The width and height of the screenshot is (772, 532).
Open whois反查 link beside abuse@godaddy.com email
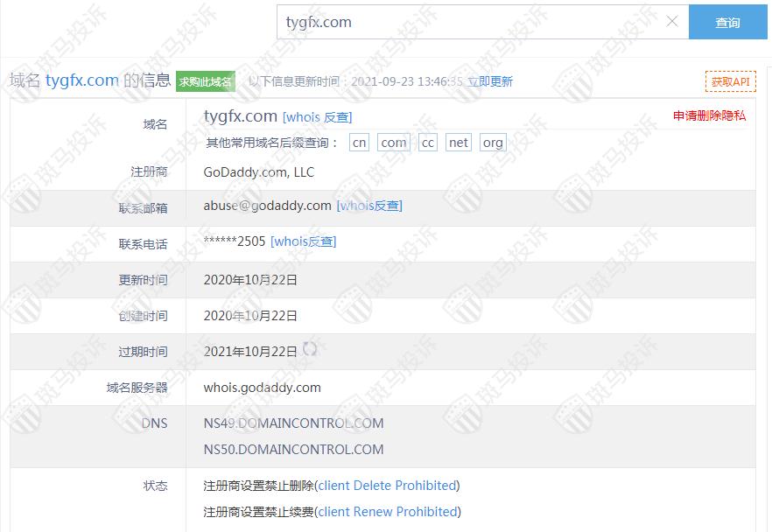click(x=369, y=206)
